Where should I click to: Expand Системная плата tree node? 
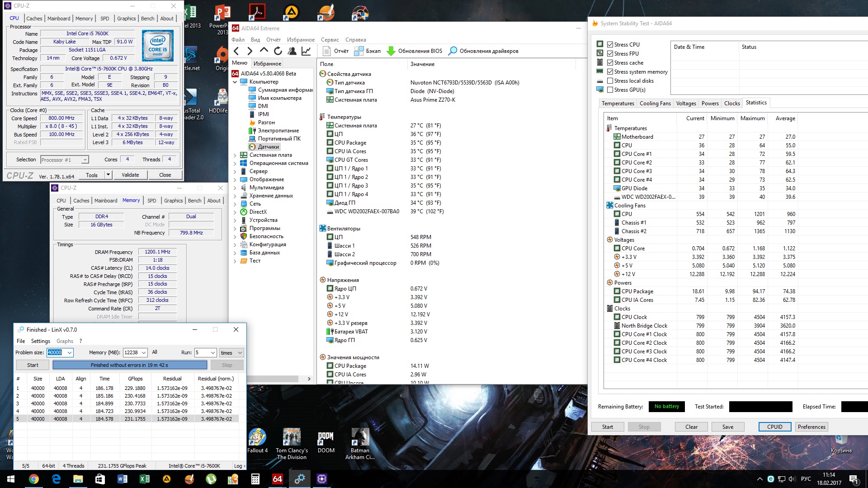click(235, 155)
